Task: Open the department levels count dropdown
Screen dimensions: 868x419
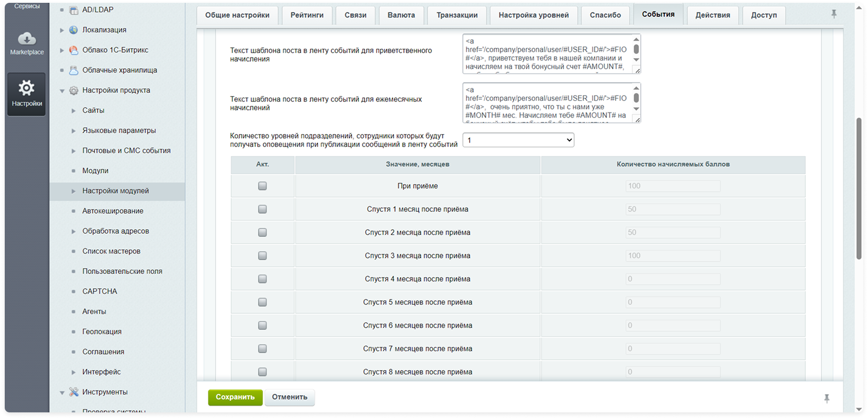Action: (518, 140)
